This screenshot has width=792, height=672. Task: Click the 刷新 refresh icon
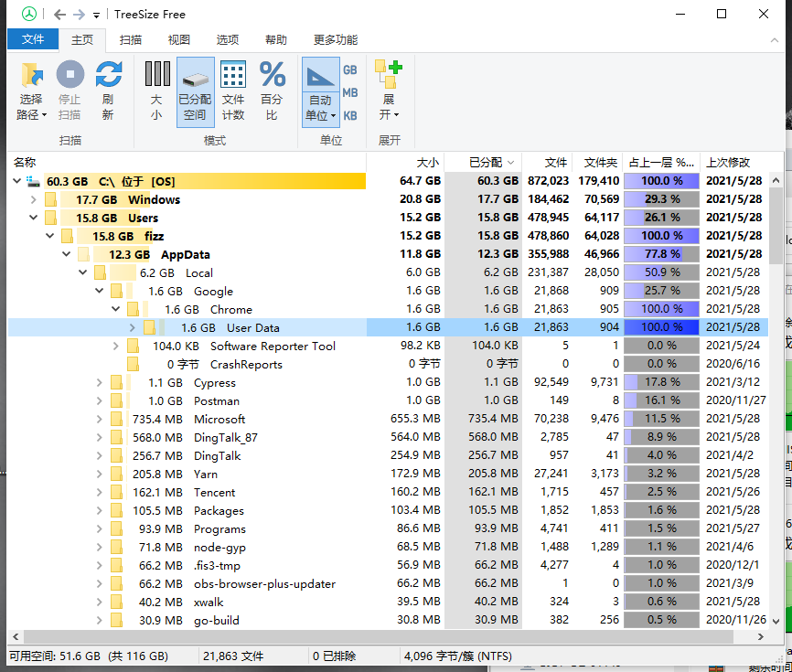[109, 74]
